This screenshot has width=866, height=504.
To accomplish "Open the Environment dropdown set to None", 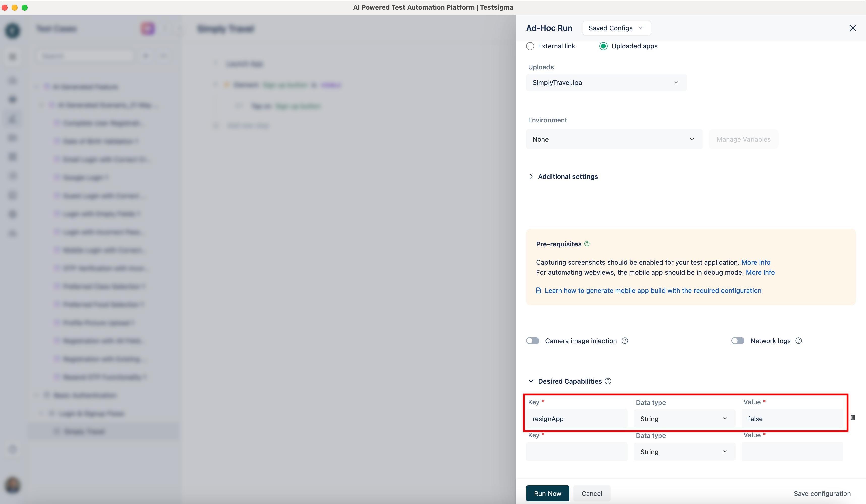I will 614,139.
